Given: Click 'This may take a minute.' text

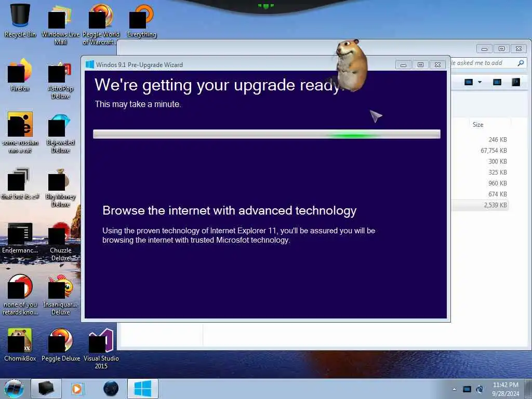Looking at the screenshot, I should 138,104.
